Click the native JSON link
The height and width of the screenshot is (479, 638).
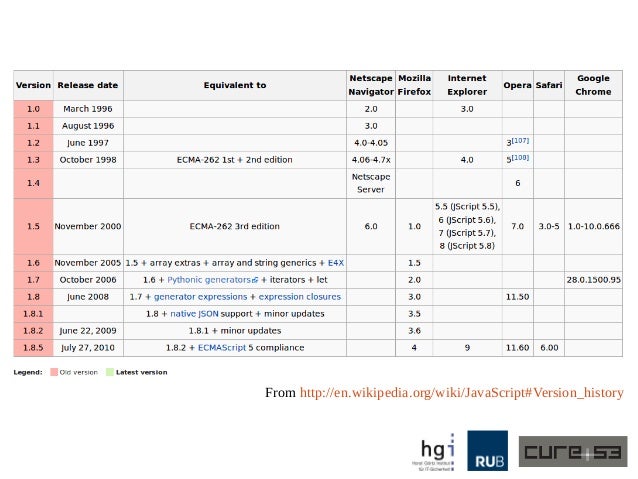[x=194, y=314]
